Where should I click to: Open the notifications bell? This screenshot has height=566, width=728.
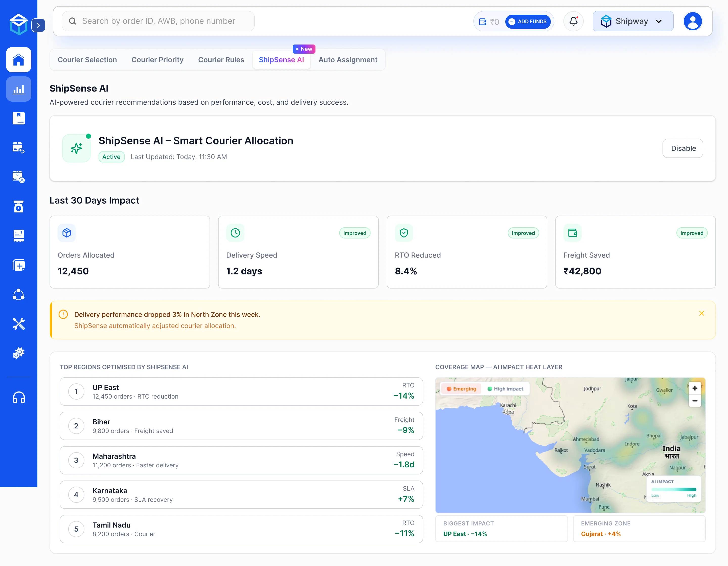pyautogui.click(x=573, y=21)
